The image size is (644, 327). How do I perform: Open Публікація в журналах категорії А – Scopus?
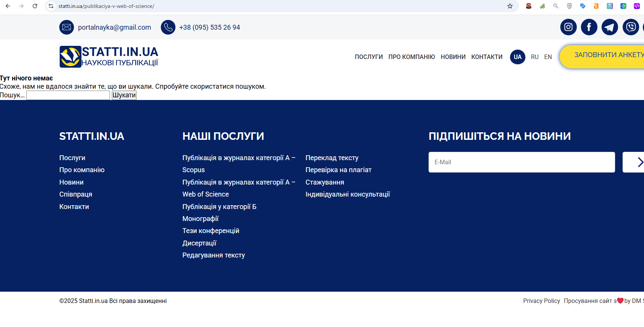(x=239, y=164)
